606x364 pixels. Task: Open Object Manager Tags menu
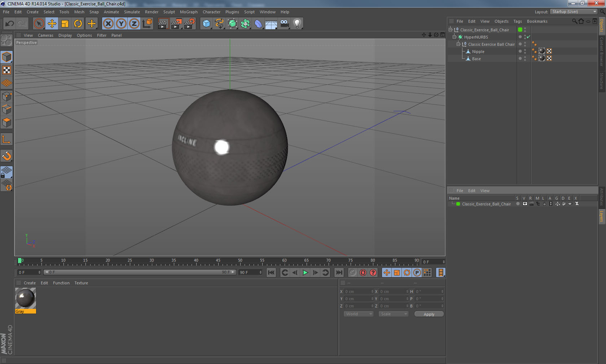[x=518, y=21]
